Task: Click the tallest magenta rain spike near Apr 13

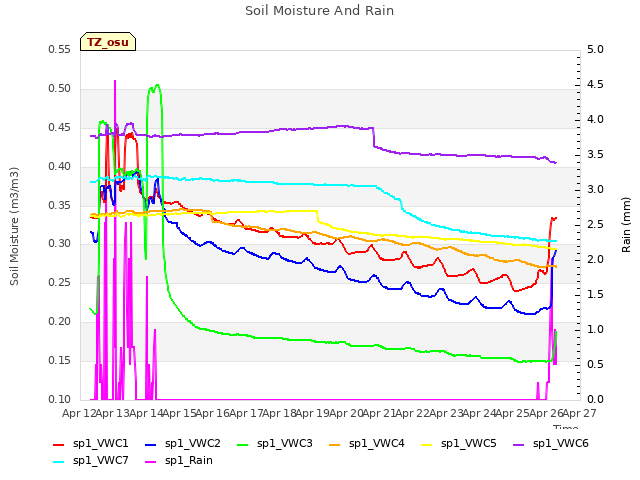Action: 115,82
